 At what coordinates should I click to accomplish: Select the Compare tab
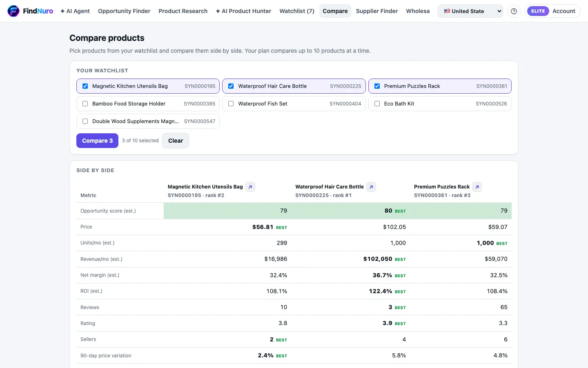[335, 11]
